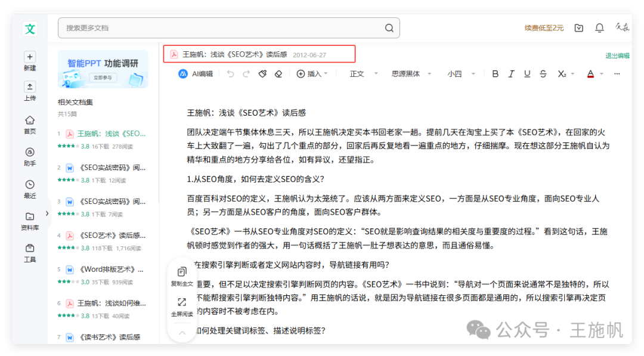Toggle underline formatting

coord(528,73)
